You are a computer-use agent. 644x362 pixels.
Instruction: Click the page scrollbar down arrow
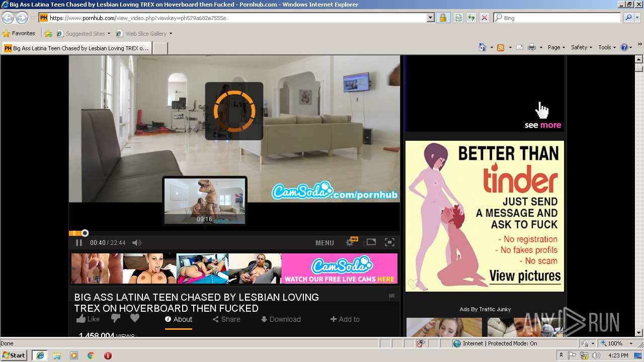coord(639,332)
